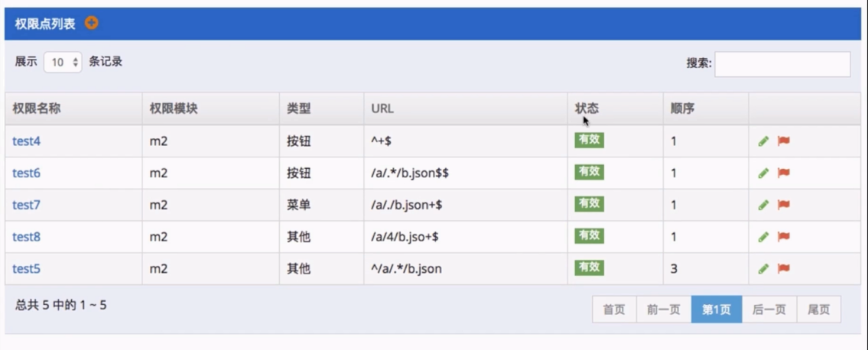Go to 首页 first page
Viewport: 868px width, 350px height.
(614, 309)
